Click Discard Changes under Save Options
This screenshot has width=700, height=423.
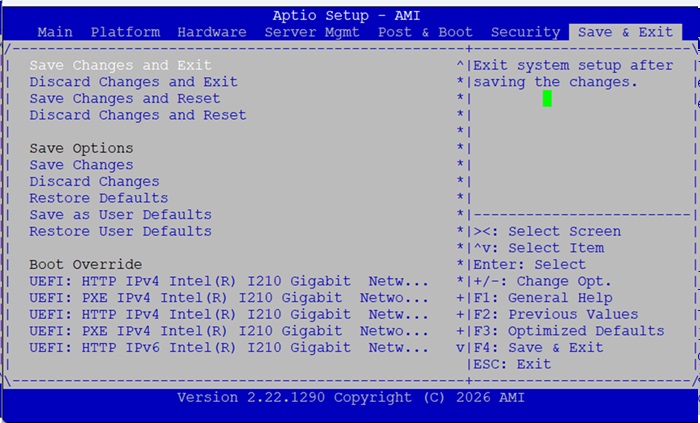94,182
